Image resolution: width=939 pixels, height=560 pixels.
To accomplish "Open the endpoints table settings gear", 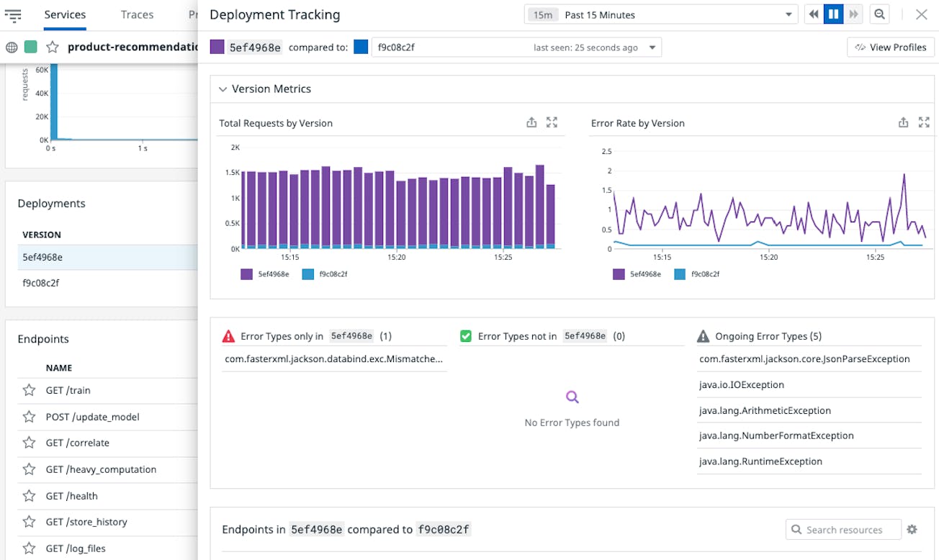I will [912, 529].
